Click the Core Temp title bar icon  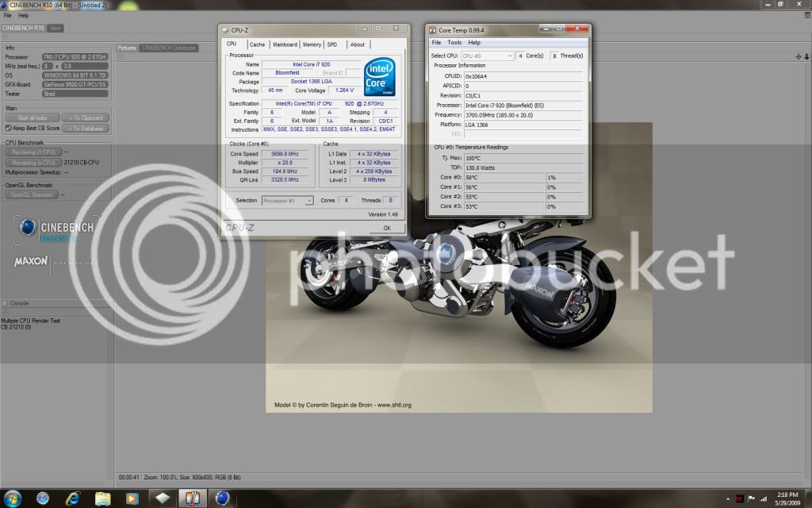[432, 30]
